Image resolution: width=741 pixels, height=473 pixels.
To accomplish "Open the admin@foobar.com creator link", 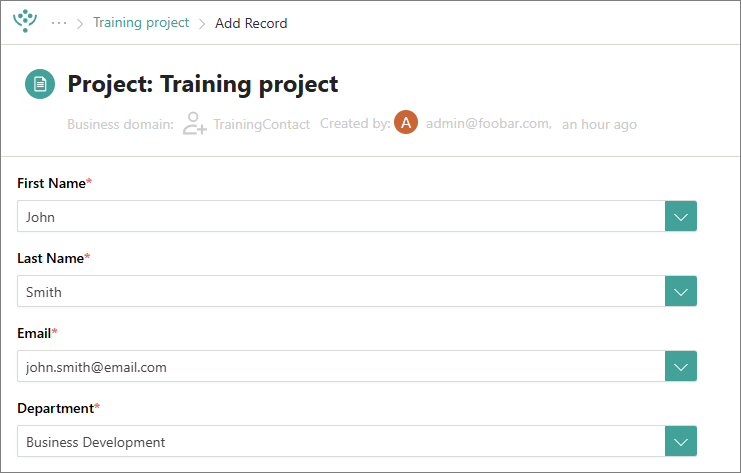I will 489,124.
